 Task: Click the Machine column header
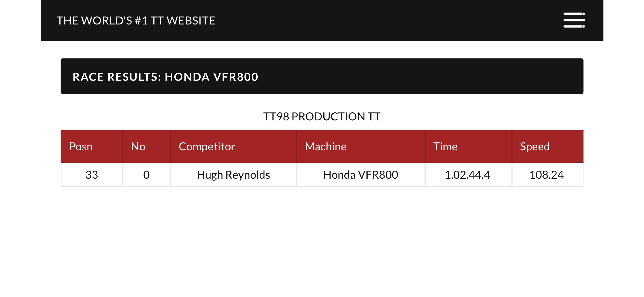click(361, 146)
